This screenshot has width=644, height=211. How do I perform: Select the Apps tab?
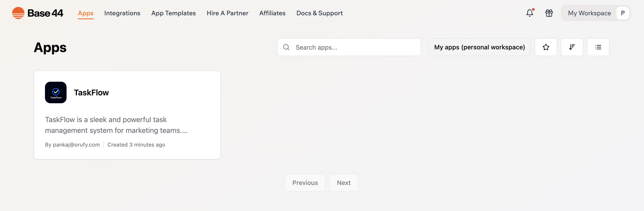tap(85, 13)
